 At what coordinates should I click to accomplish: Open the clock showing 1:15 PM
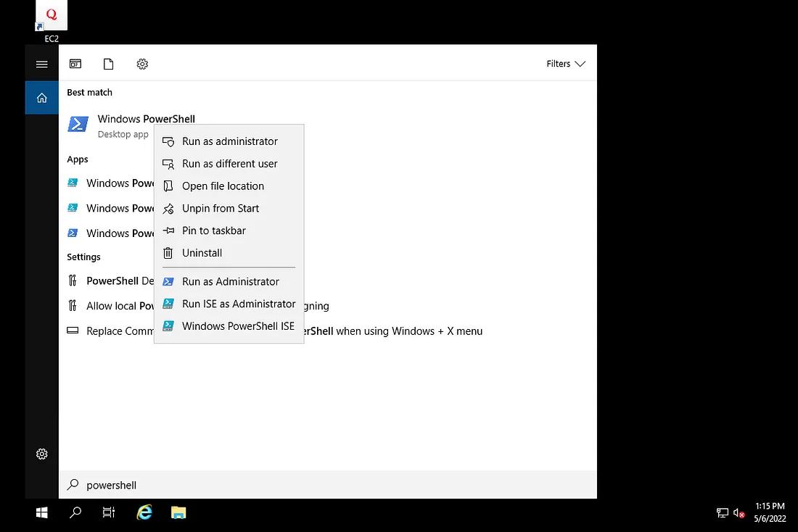click(770, 512)
